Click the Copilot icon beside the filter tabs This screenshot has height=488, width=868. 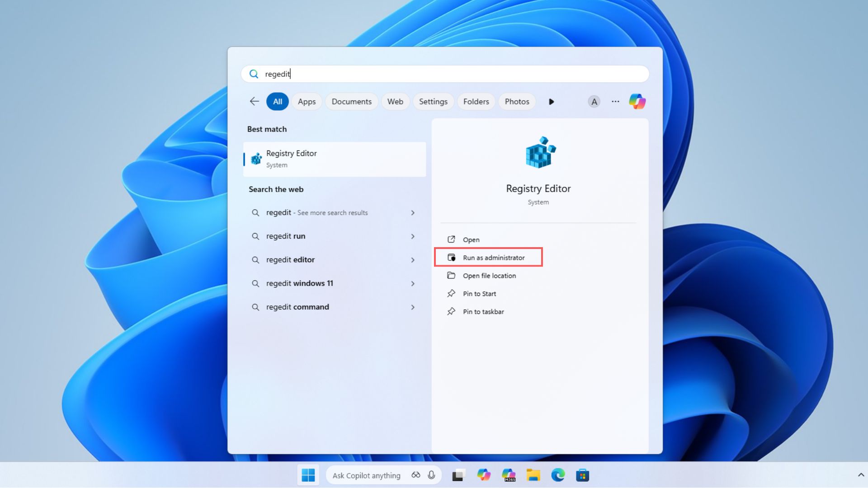point(637,101)
